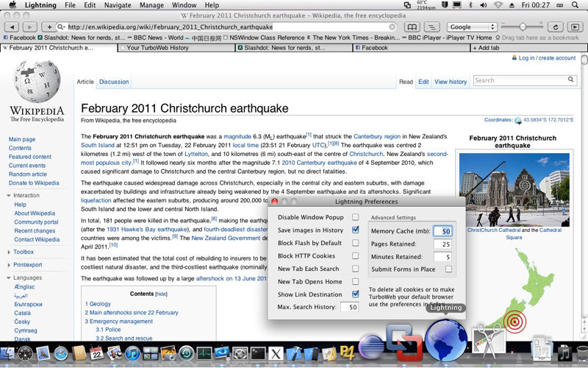Enable Submit Forms in Place checkbox

pyautogui.click(x=448, y=269)
